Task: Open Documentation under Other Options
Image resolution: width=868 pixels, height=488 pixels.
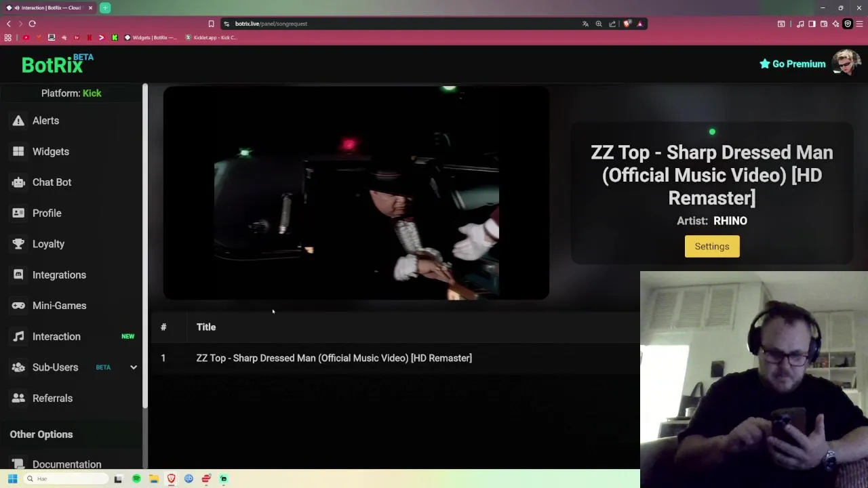Action: 66,464
